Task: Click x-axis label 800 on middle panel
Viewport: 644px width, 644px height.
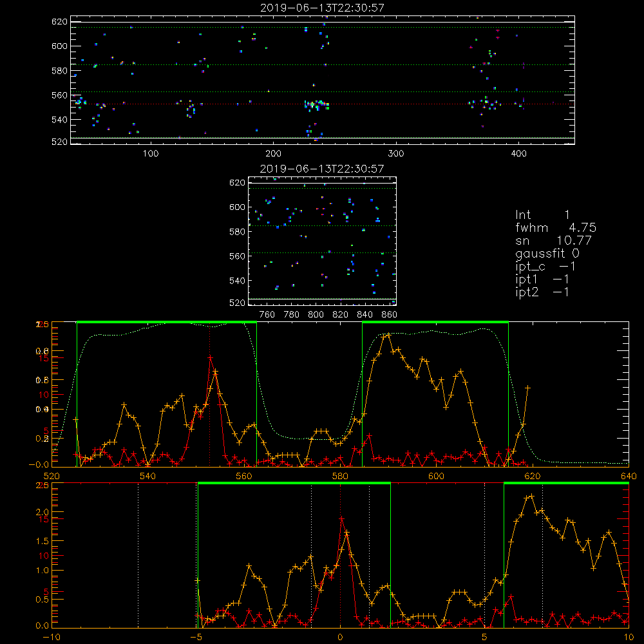Action: (316, 315)
